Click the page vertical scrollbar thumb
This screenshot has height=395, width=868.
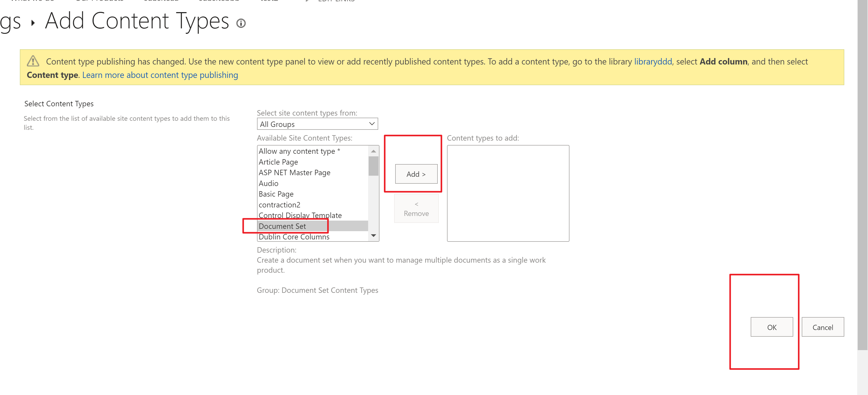click(x=862, y=175)
